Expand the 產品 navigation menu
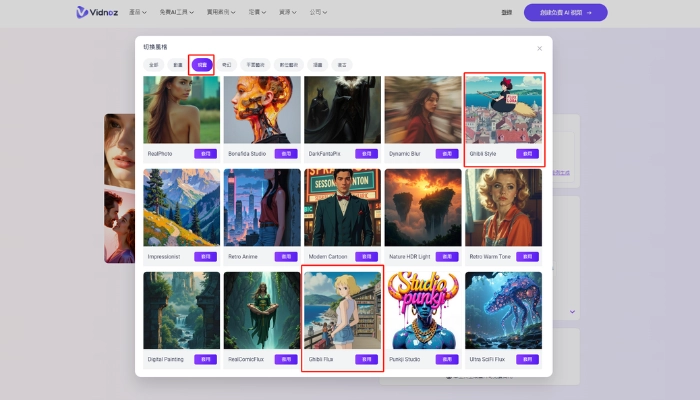Screen dimensions: 700x400 point(138,12)
